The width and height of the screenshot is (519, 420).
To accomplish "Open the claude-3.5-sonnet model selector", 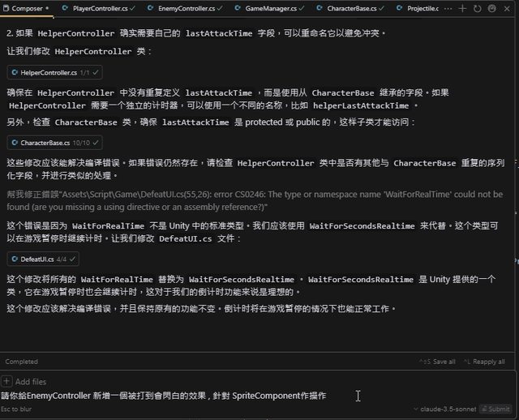I will (447, 409).
